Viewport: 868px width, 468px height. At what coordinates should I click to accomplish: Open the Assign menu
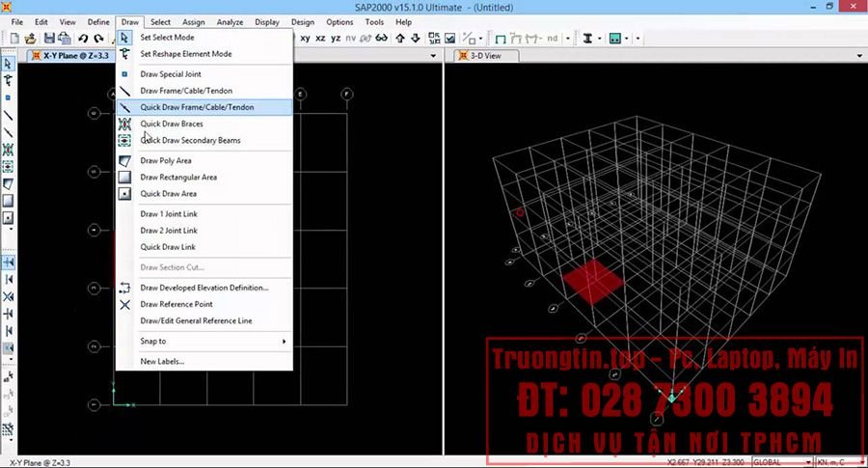193,21
